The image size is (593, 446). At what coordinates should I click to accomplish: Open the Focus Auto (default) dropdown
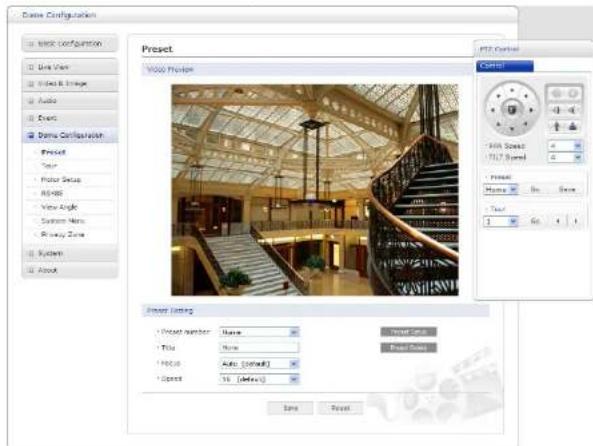point(259,364)
